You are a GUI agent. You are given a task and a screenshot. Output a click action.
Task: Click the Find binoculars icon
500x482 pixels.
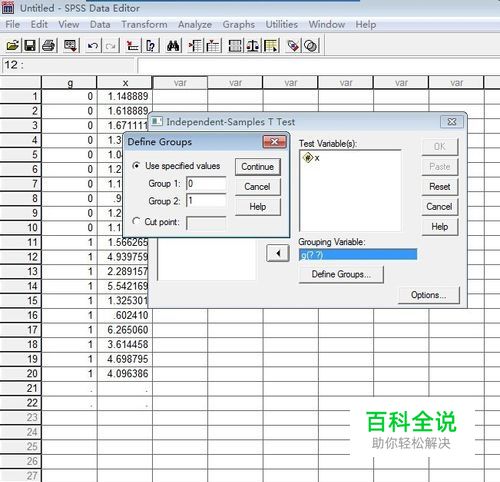(x=173, y=46)
